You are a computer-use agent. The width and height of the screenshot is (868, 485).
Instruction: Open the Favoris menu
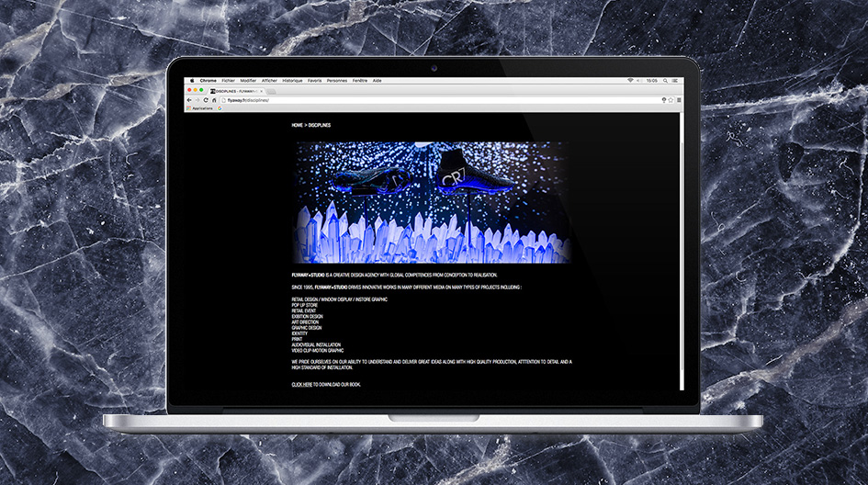click(314, 81)
